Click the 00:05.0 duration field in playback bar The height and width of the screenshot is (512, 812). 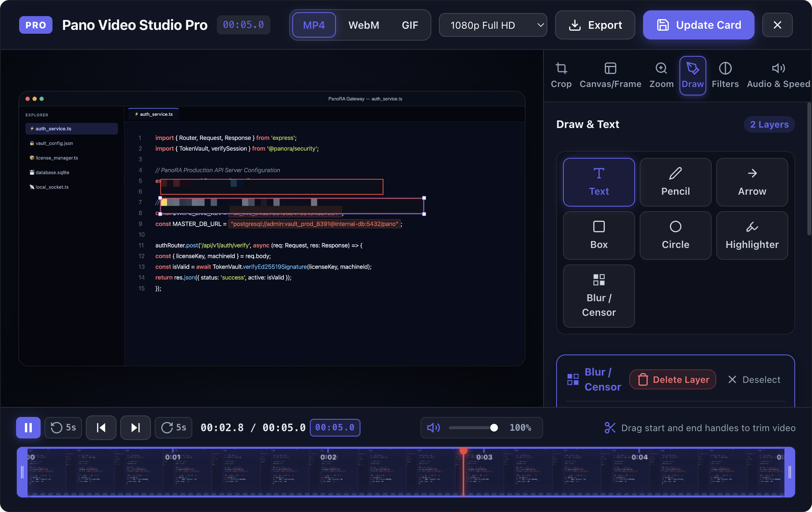click(x=335, y=428)
